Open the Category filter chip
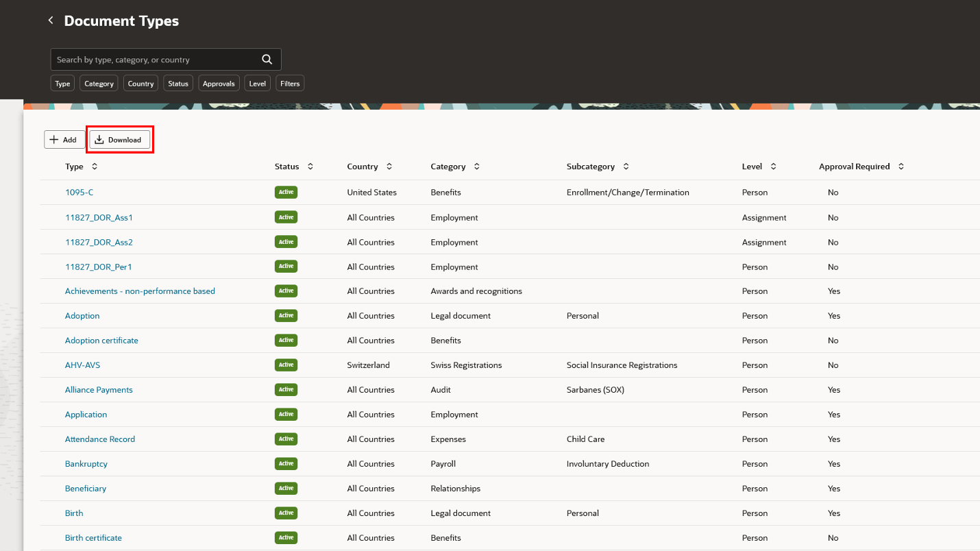980x551 pixels. 99,84
